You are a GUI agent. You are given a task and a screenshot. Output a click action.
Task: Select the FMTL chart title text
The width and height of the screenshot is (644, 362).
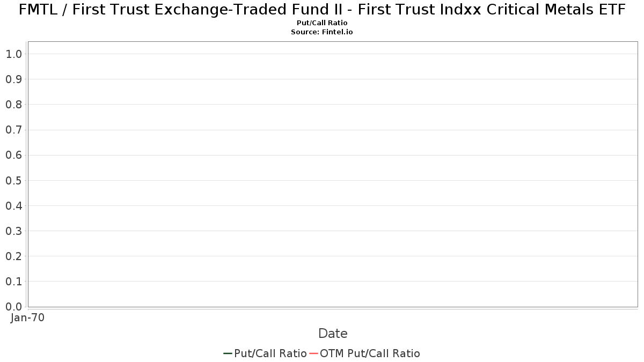pos(322,10)
